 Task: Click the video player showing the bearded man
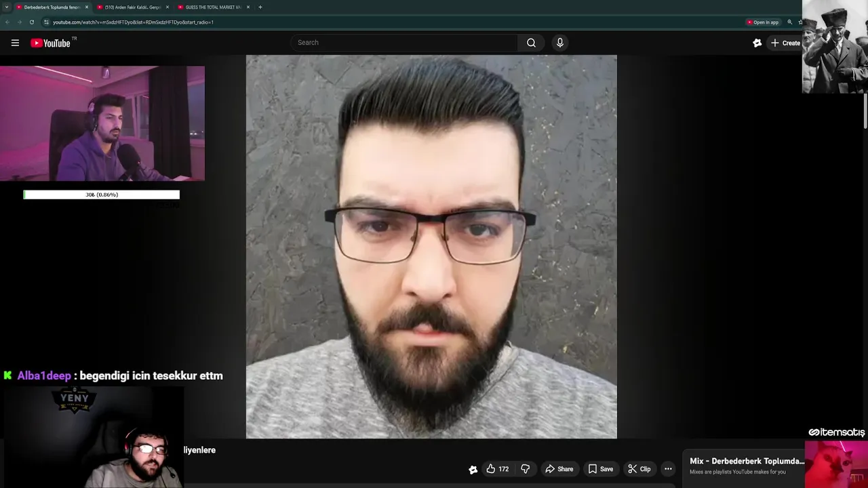point(431,247)
